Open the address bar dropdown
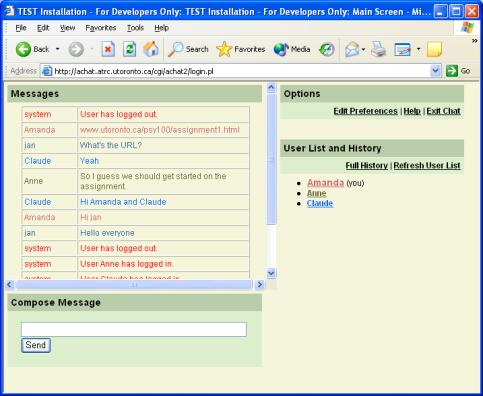This screenshot has width=483, height=396. (435, 71)
